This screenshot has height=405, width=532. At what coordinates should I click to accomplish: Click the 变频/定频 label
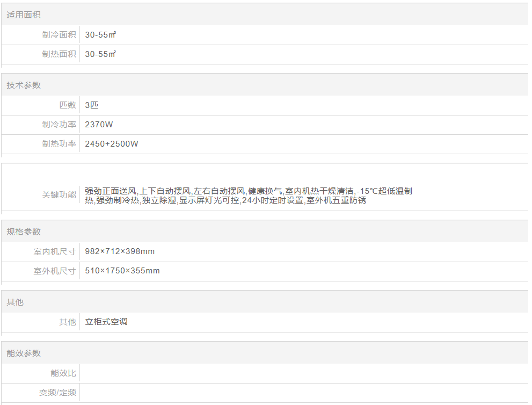click(x=57, y=393)
